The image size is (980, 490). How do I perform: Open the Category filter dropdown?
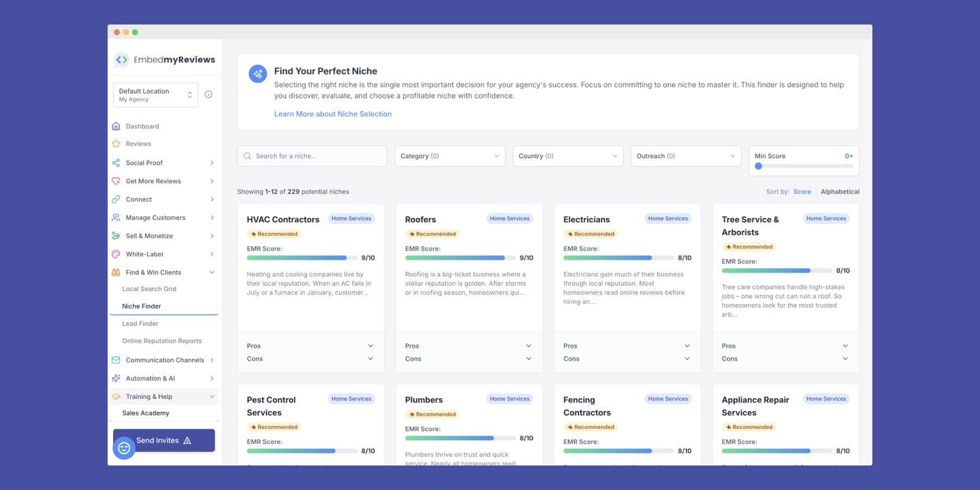pos(450,156)
